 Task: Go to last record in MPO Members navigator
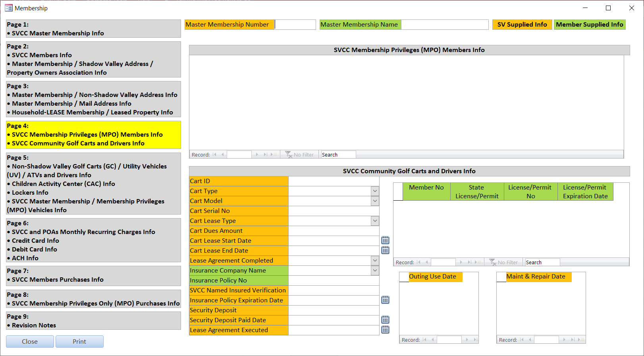click(x=265, y=155)
